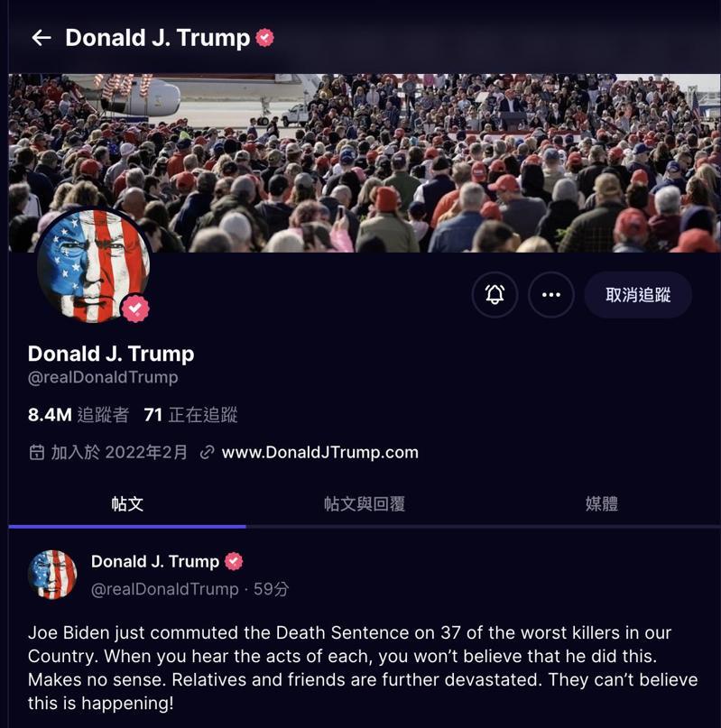Click the 取消追蹤 unfollow button
The height and width of the screenshot is (728, 721).
click(x=638, y=295)
